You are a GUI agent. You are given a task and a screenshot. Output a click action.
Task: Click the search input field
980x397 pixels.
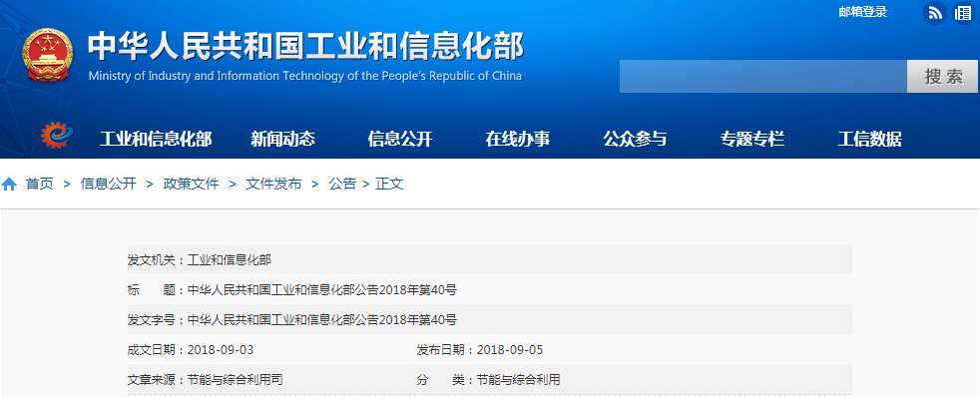(x=763, y=76)
